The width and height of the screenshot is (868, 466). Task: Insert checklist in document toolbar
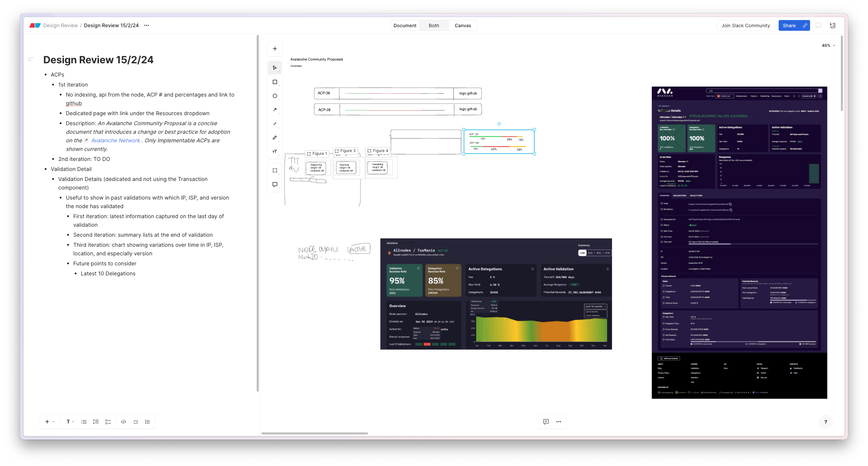pos(108,422)
